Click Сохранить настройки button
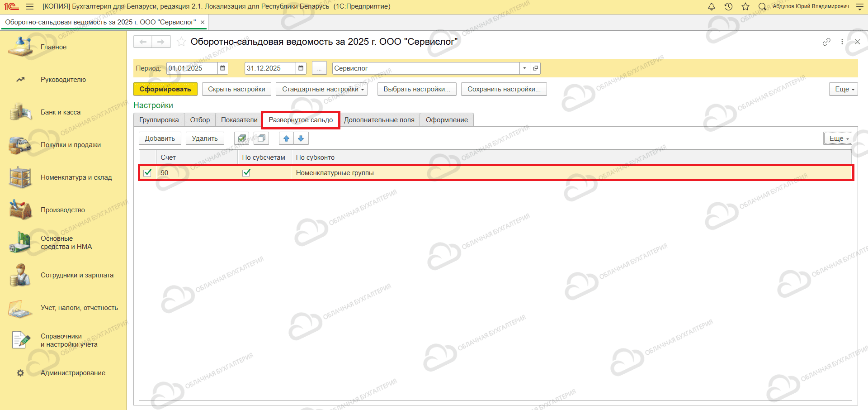Screen dimensions: 868x410 (504, 89)
